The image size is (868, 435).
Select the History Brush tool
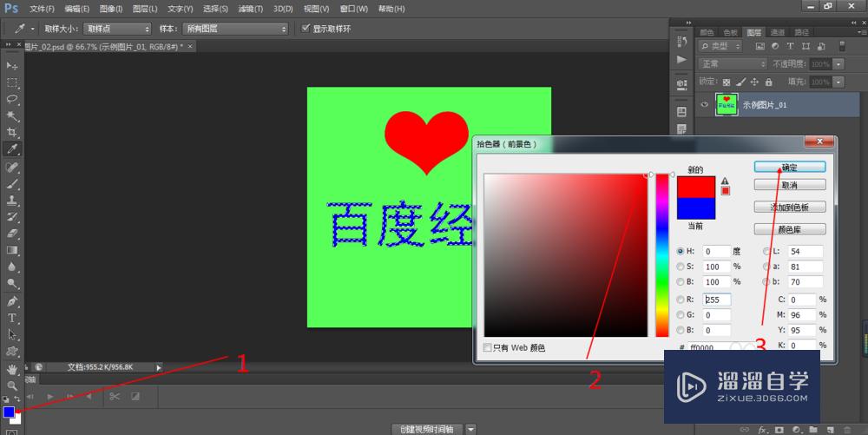click(x=11, y=217)
